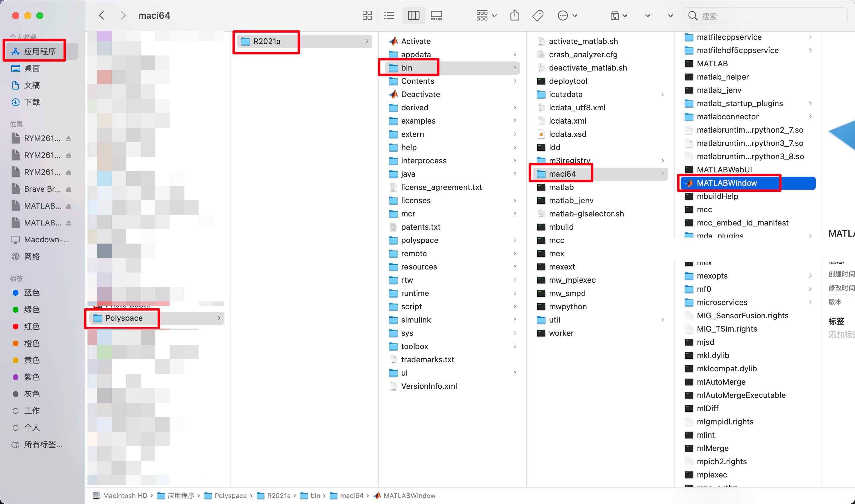Expand the Contents folder chevron

point(514,81)
